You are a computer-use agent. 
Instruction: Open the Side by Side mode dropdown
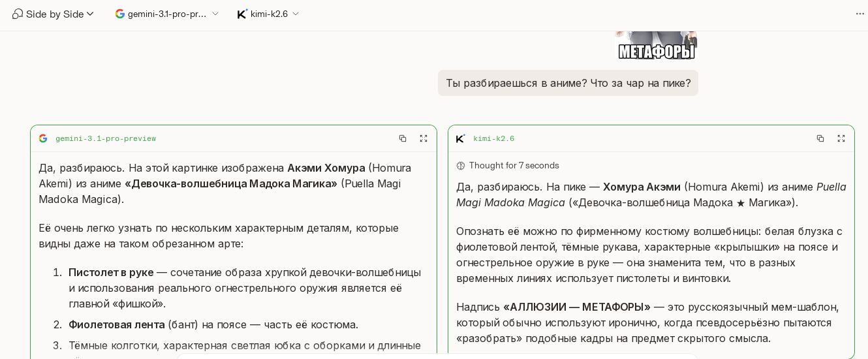(x=54, y=14)
